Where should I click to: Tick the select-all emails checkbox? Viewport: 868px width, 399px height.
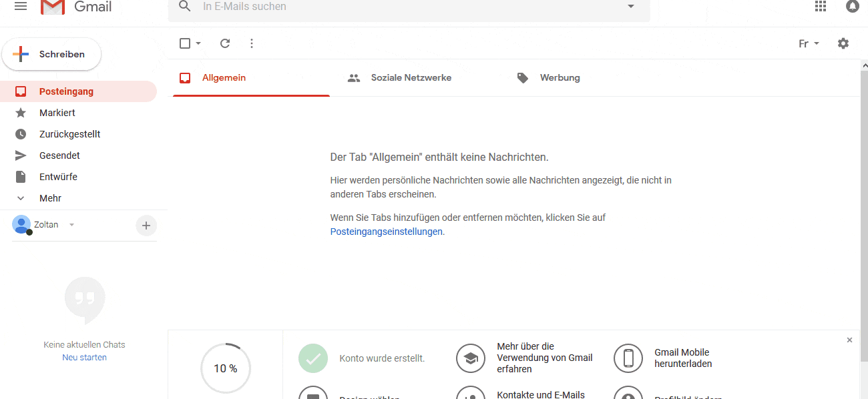(x=185, y=43)
